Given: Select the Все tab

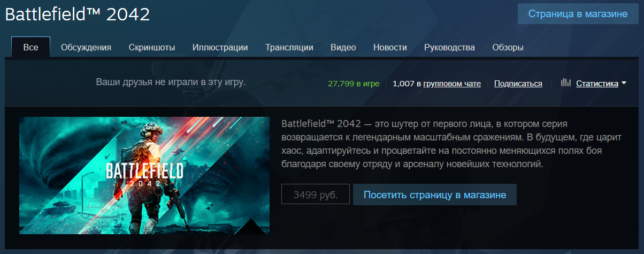Looking at the screenshot, I should tap(31, 47).
